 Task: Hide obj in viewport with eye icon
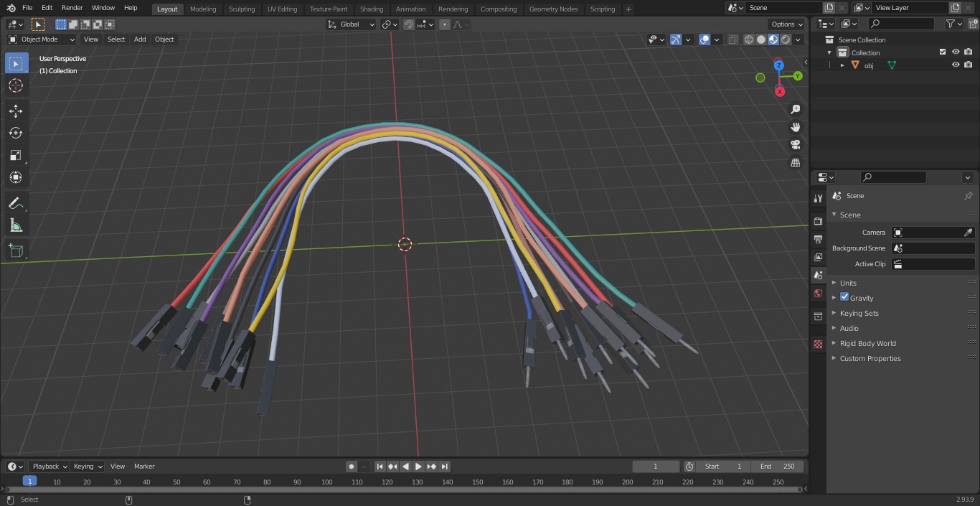point(956,65)
